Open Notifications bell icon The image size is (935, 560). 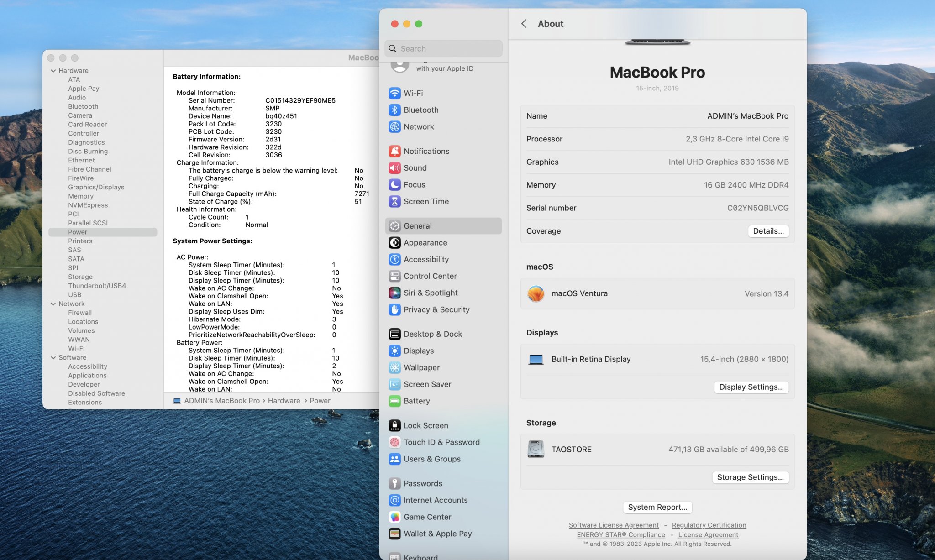point(394,151)
